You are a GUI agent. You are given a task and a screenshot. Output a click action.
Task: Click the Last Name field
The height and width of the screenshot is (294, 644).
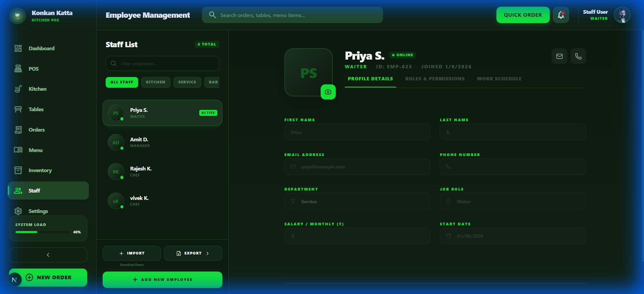click(513, 132)
